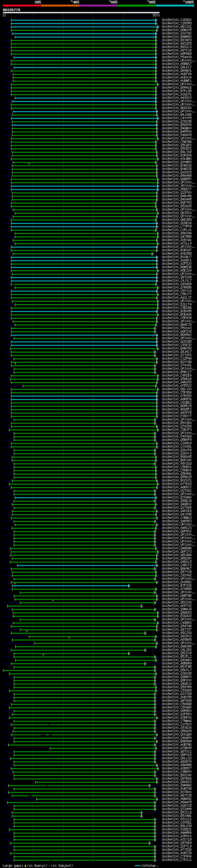This screenshot has width=197, height=868.
Task: Select hit label UniRef100_B5U9Y6
Action: (x=176, y=125)
